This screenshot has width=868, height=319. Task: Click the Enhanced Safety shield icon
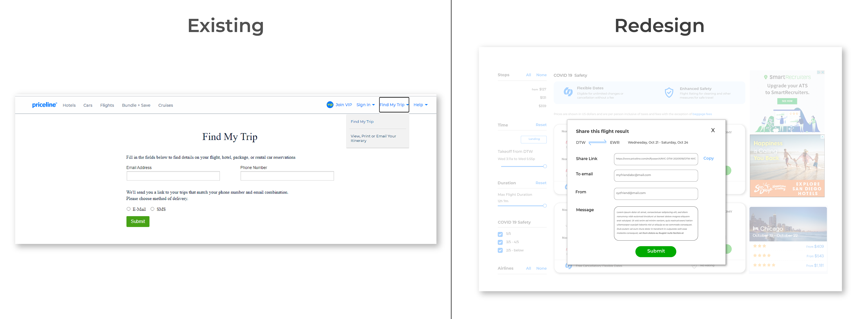tap(669, 92)
